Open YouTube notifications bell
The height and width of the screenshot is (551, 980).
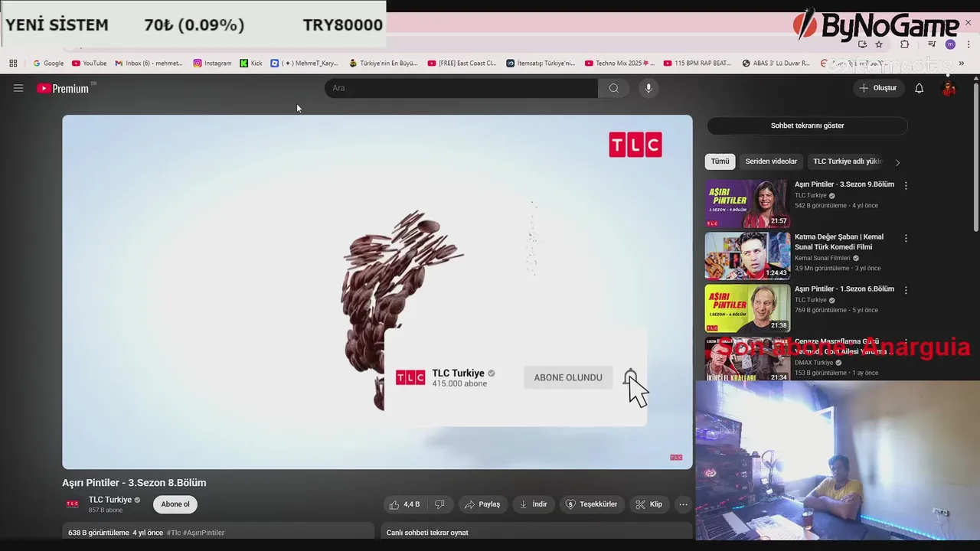pos(919,88)
